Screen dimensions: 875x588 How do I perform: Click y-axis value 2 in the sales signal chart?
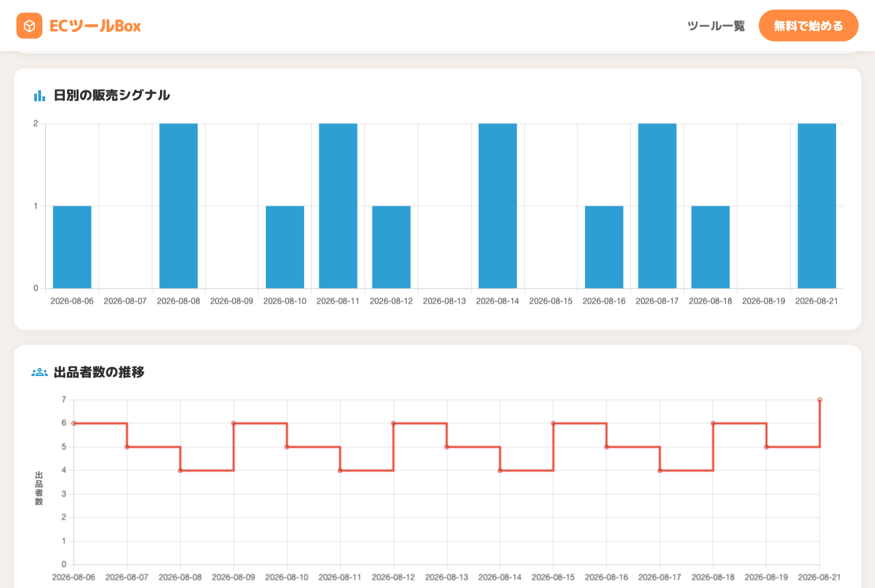pos(36,124)
